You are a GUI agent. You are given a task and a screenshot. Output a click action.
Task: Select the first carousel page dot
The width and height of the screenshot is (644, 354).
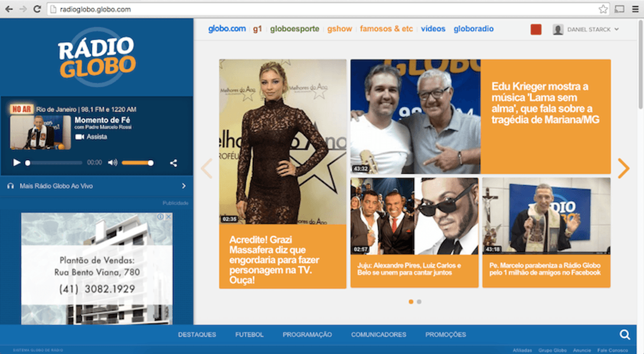click(411, 302)
